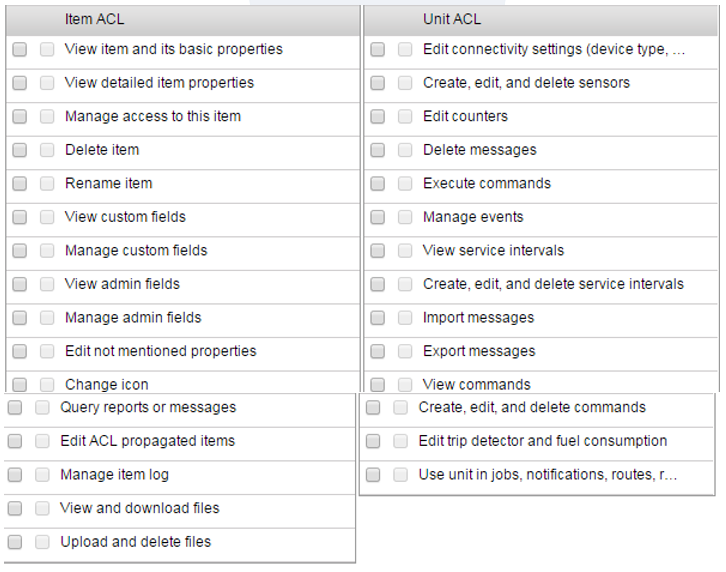This screenshot has height=572, width=726.
Task: Enable left checkbox for Rename item
Action: [20, 184]
